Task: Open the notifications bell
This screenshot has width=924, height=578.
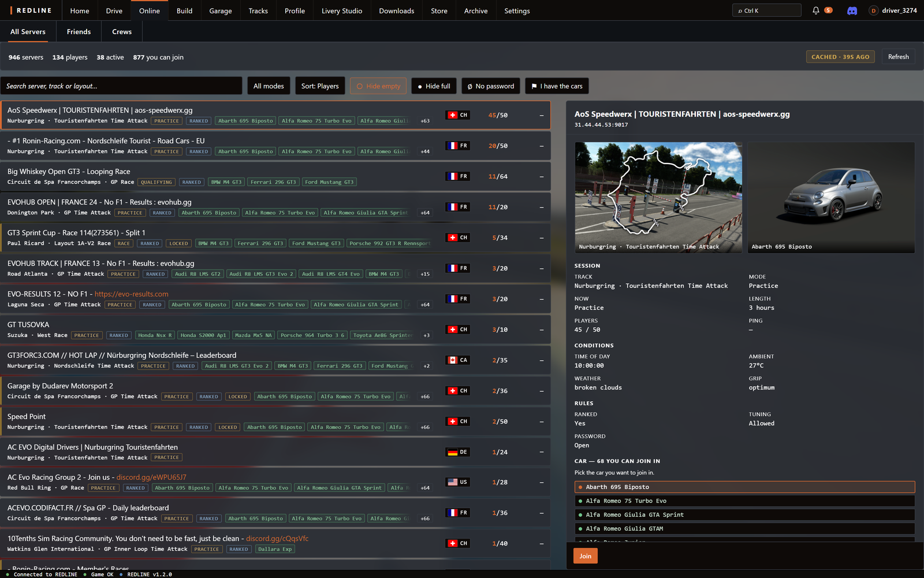Action: coord(815,10)
